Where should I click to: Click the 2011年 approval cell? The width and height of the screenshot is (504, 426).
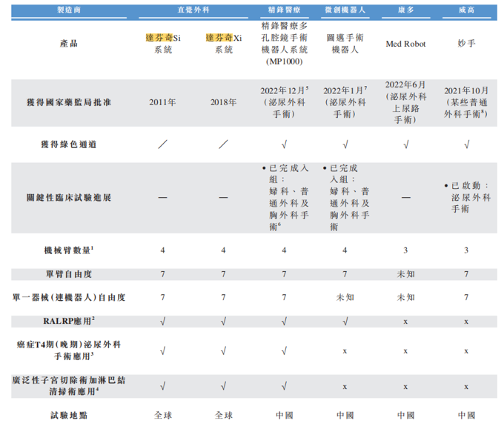click(162, 102)
